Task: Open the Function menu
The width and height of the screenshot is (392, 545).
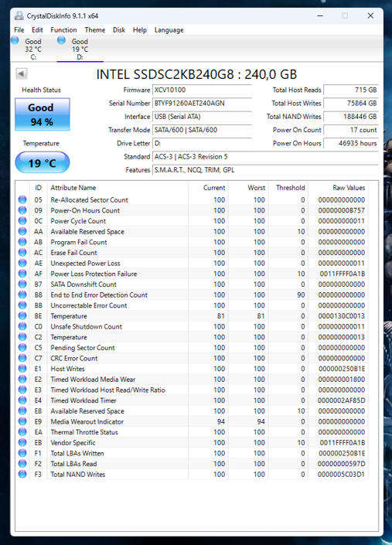Action: (x=63, y=30)
